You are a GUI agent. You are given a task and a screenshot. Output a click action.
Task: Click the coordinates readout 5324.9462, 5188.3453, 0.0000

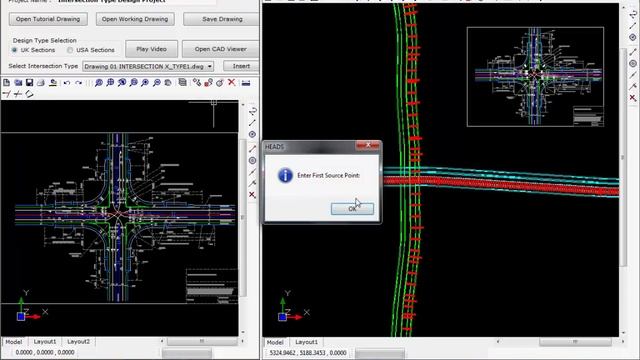308,353
